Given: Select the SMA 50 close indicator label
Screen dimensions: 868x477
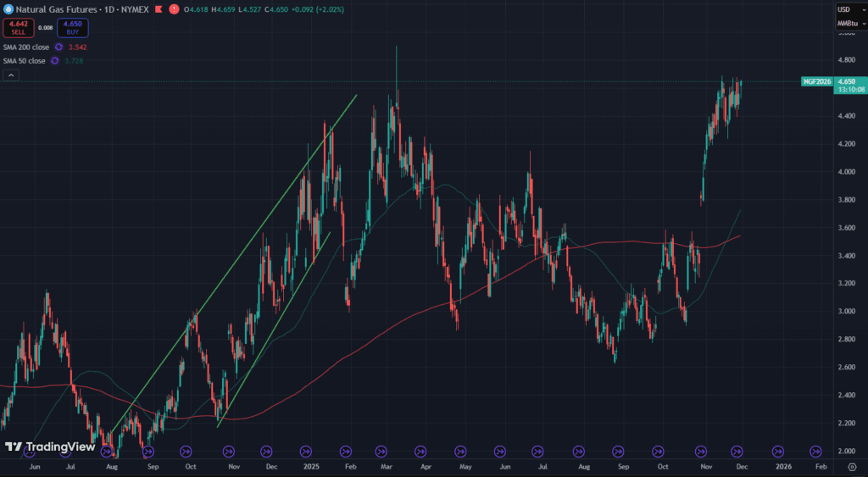Looking at the screenshot, I should pos(25,61).
